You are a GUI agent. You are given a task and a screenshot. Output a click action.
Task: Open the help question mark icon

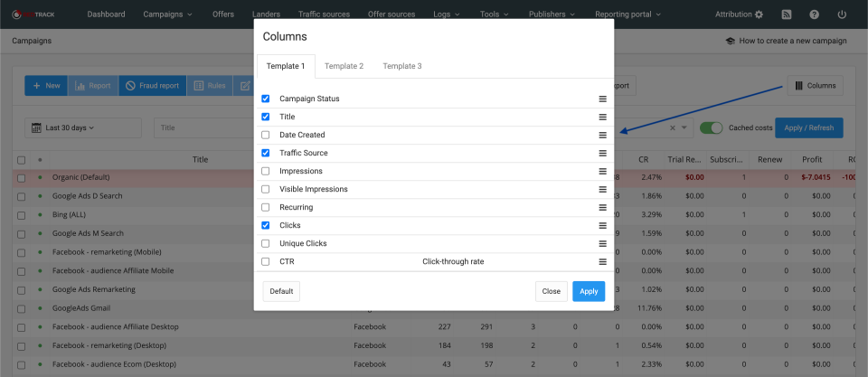pyautogui.click(x=814, y=14)
